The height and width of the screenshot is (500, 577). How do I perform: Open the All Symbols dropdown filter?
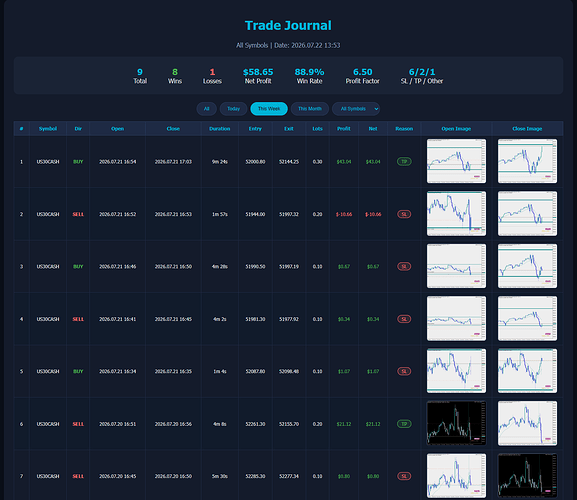(356, 109)
